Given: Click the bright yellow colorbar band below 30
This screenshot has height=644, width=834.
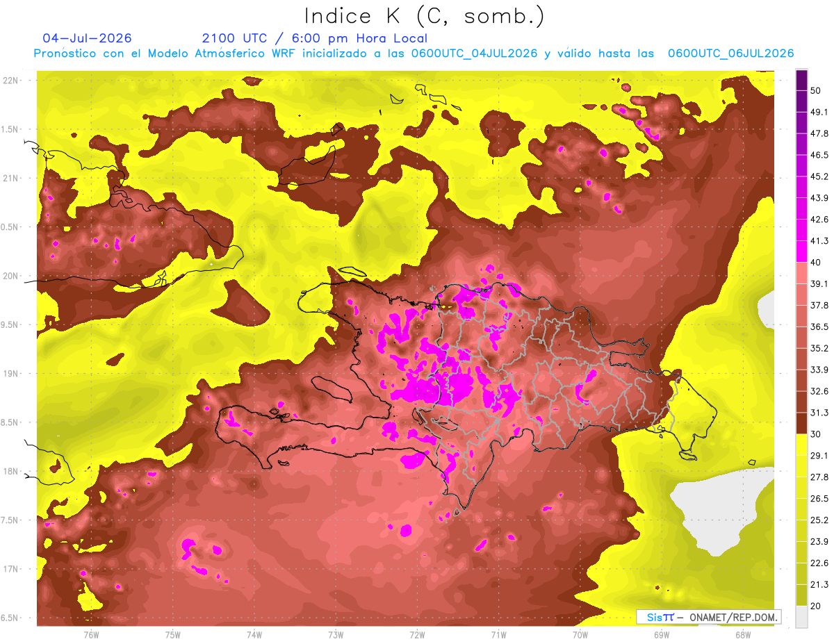Looking at the screenshot, I should 801,445.
